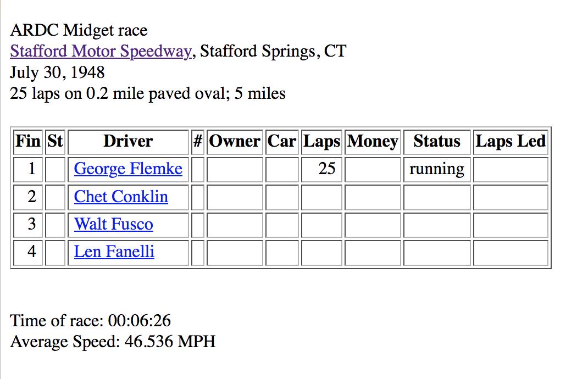Select the 25 laps cell
The image size is (588, 379).
[x=321, y=169]
